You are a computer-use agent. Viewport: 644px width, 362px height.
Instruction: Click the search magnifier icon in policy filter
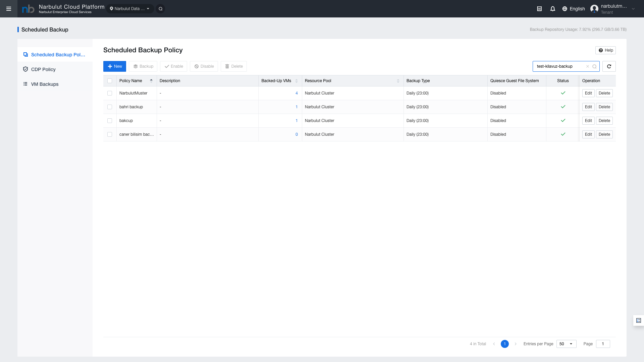tap(594, 66)
